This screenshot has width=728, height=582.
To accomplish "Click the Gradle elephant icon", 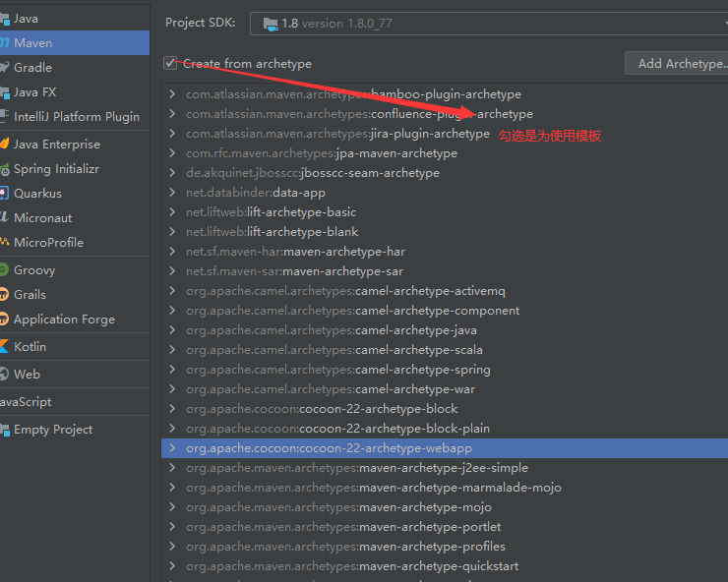I will pos(5,68).
